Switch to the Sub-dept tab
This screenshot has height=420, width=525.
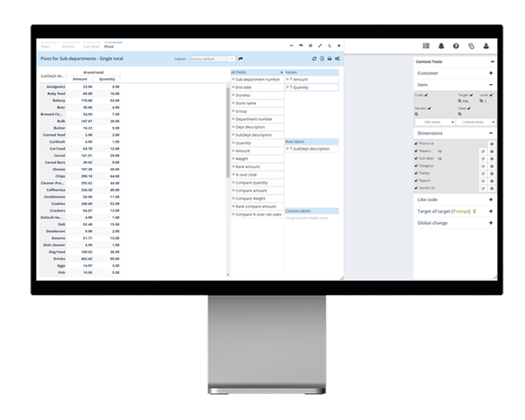pos(89,45)
